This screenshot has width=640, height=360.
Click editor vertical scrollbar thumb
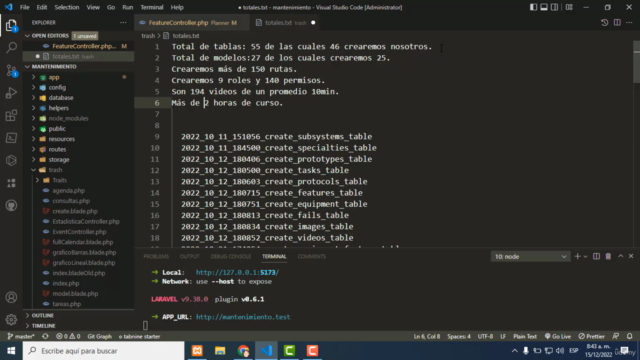(x=637, y=62)
